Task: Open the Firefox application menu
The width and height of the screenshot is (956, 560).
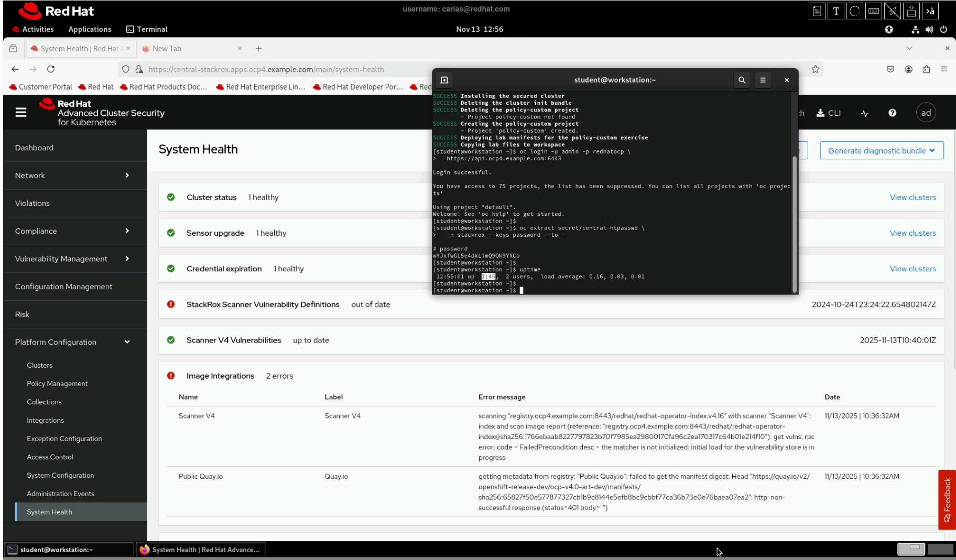Action: pyautogui.click(x=944, y=69)
